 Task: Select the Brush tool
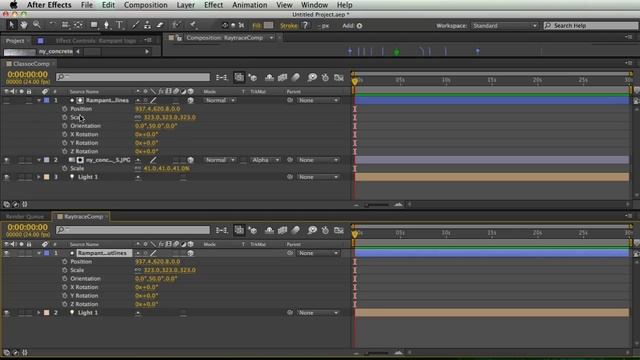pyautogui.click(x=135, y=25)
